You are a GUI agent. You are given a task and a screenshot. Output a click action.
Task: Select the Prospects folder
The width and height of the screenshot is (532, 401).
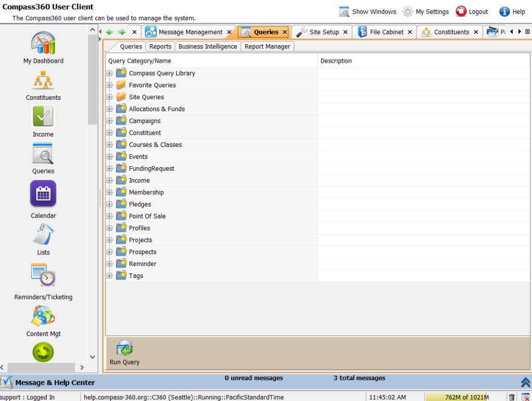click(142, 252)
